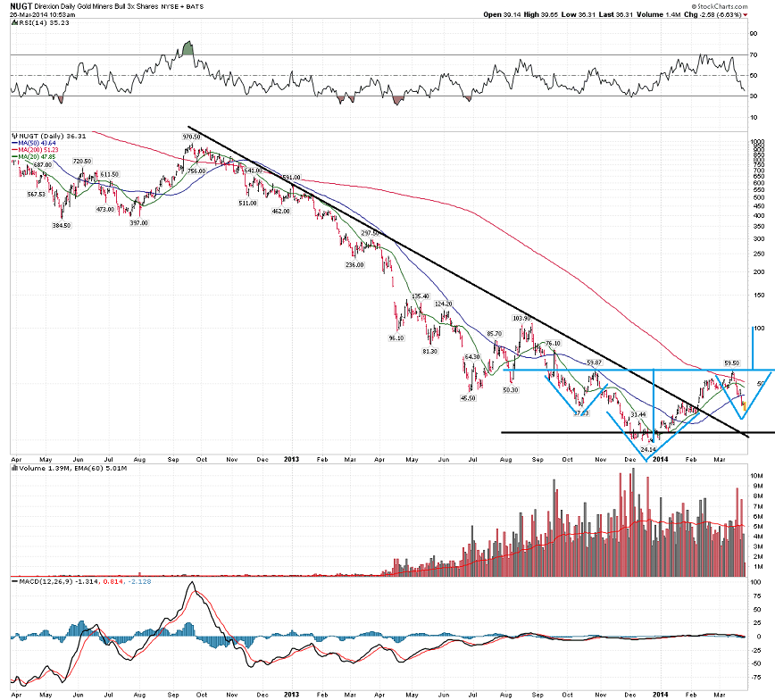Click the 2014 year label under MACD panel
The image size is (775, 700).
(661, 695)
